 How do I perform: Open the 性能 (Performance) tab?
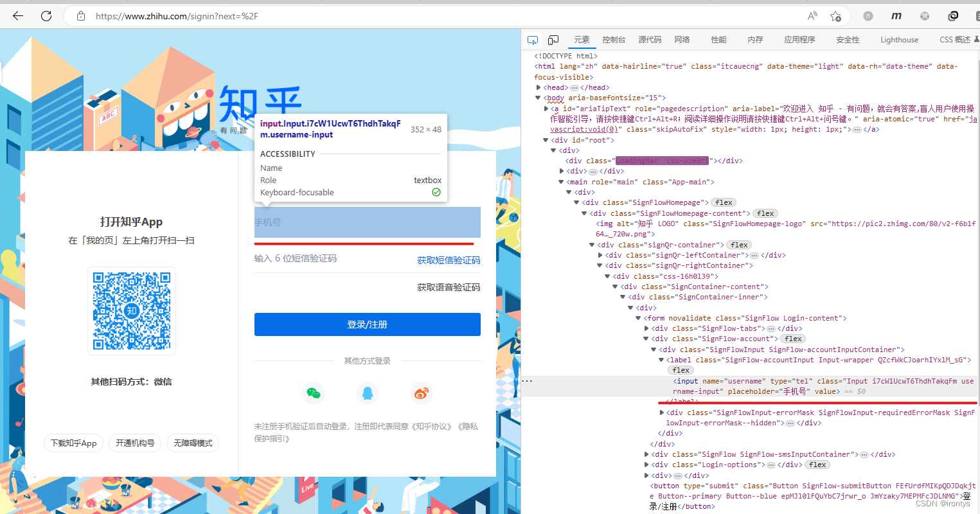(718, 40)
